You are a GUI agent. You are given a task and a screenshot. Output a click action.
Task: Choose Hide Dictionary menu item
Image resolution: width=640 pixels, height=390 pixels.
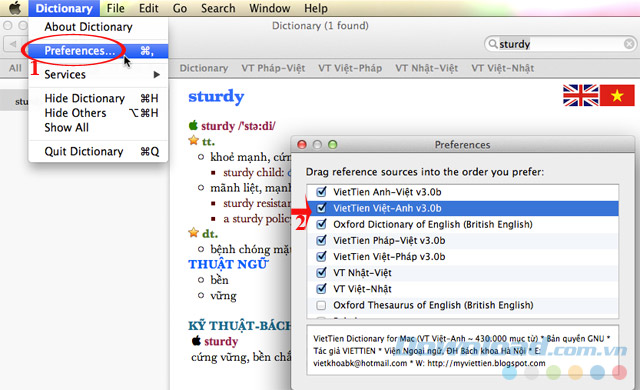tap(98, 98)
